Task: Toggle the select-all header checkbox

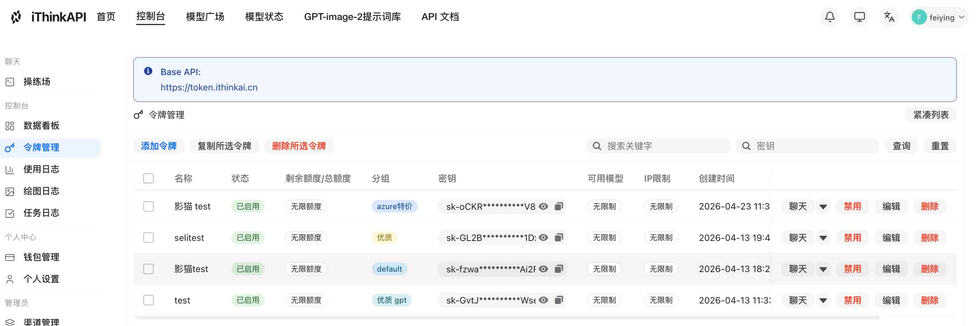Action: 148,178
